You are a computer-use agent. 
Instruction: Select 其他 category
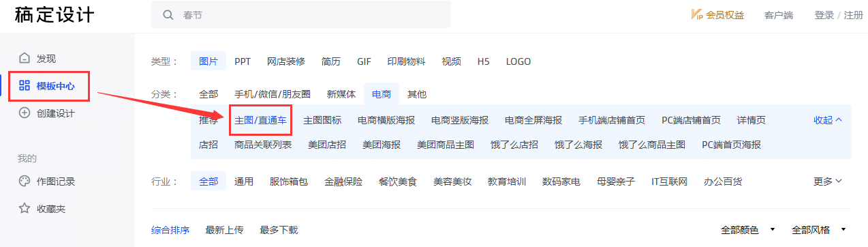click(417, 94)
